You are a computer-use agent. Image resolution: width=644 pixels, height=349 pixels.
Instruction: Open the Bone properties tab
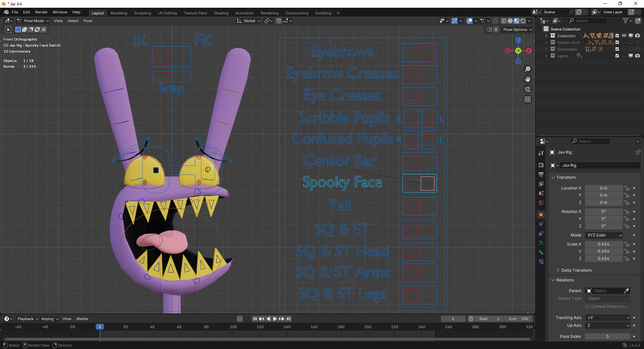541,252
